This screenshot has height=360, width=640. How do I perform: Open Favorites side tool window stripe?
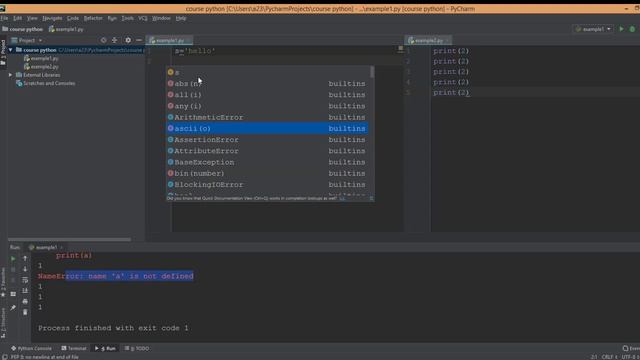tap(3, 282)
